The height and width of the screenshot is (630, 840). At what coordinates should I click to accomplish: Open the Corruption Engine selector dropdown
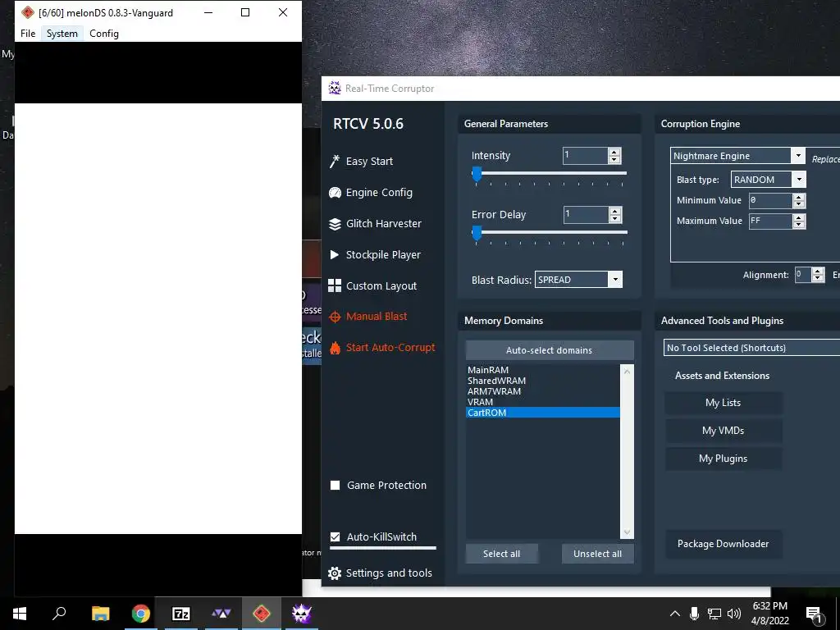point(797,156)
